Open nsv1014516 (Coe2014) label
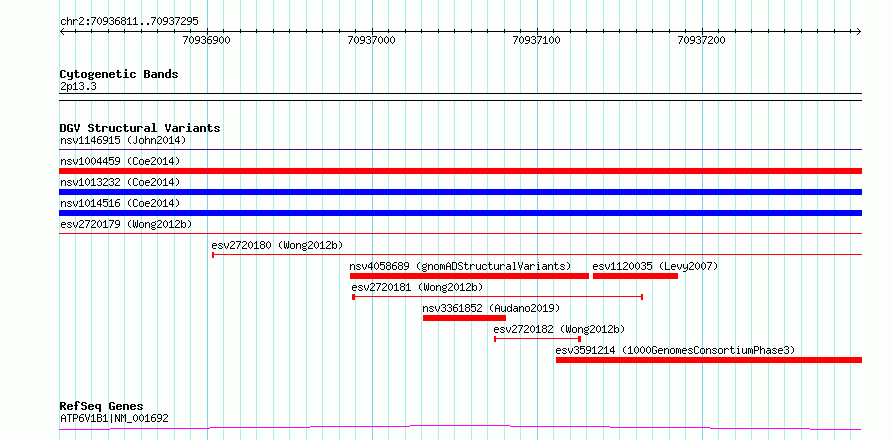Image resolution: width=890 pixels, height=440 pixels. pyautogui.click(x=120, y=203)
